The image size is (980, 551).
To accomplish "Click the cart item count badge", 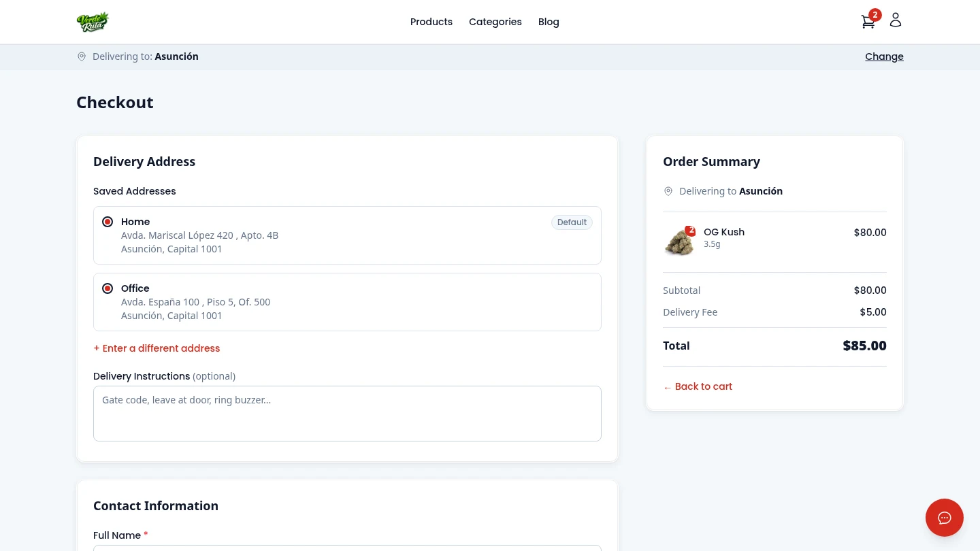I will coord(875,14).
